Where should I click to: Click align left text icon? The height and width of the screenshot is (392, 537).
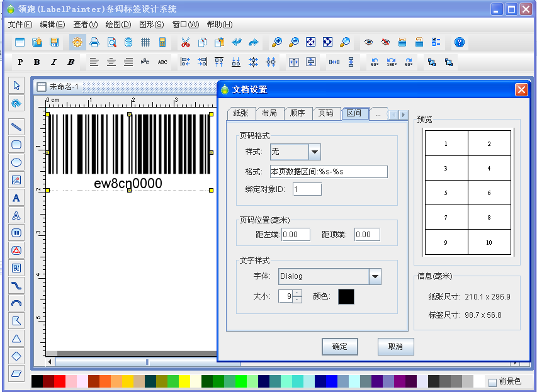(94, 62)
